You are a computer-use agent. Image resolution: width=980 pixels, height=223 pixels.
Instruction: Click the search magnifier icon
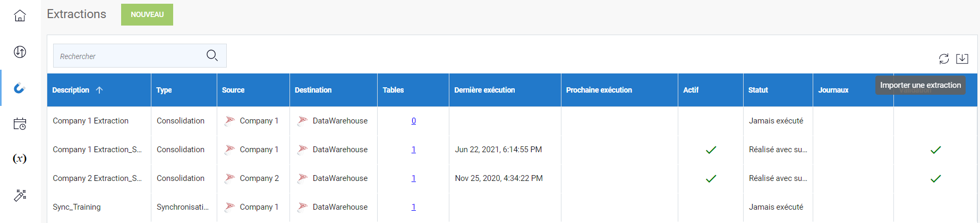click(212, 55)
